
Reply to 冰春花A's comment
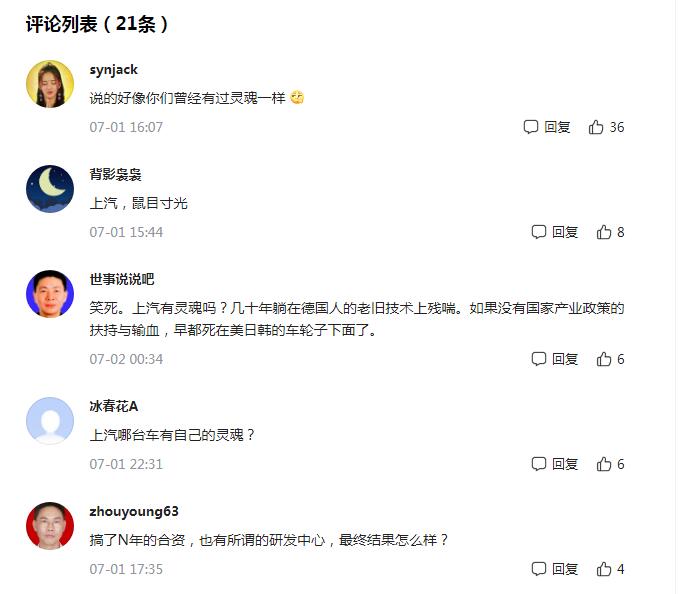pos(555,464)
